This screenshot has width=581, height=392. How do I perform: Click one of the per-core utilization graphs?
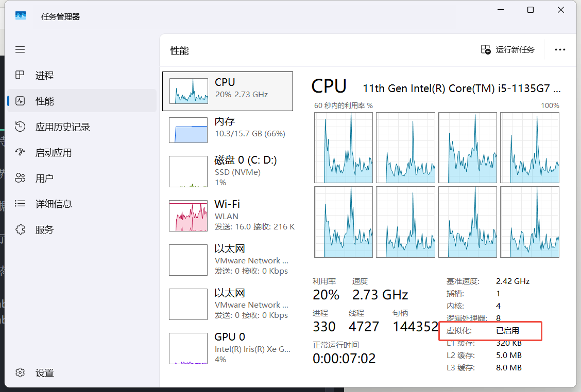pos(344,148)
